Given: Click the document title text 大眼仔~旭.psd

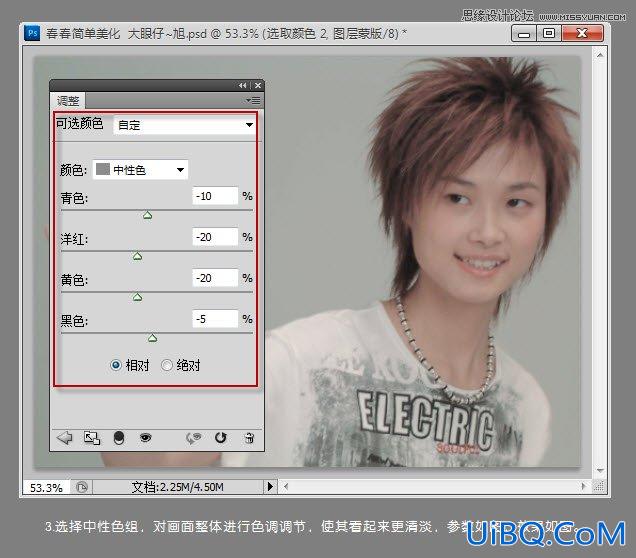Looking at the screenshot, I should click(x=167, y=34).
